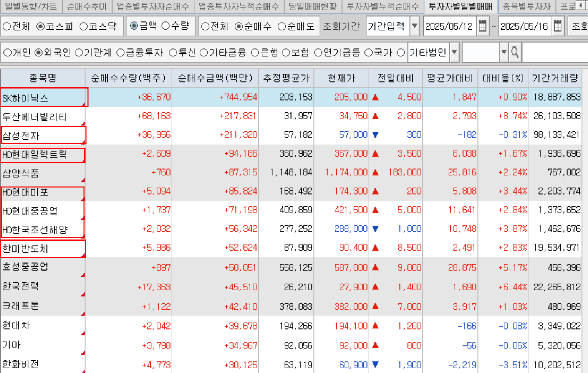Select the 코스닥 market radio button

[84, 26]
